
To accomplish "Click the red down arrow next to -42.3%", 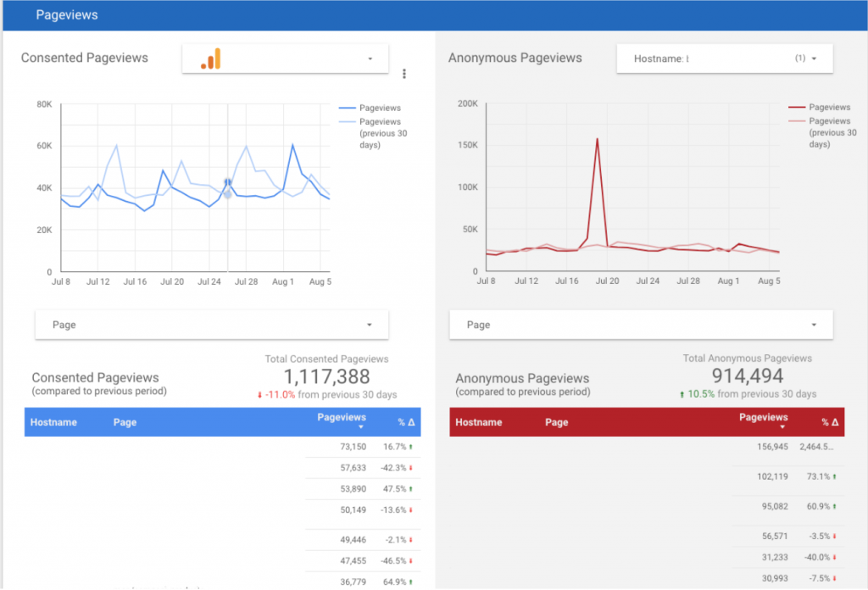I will [412, 468].
